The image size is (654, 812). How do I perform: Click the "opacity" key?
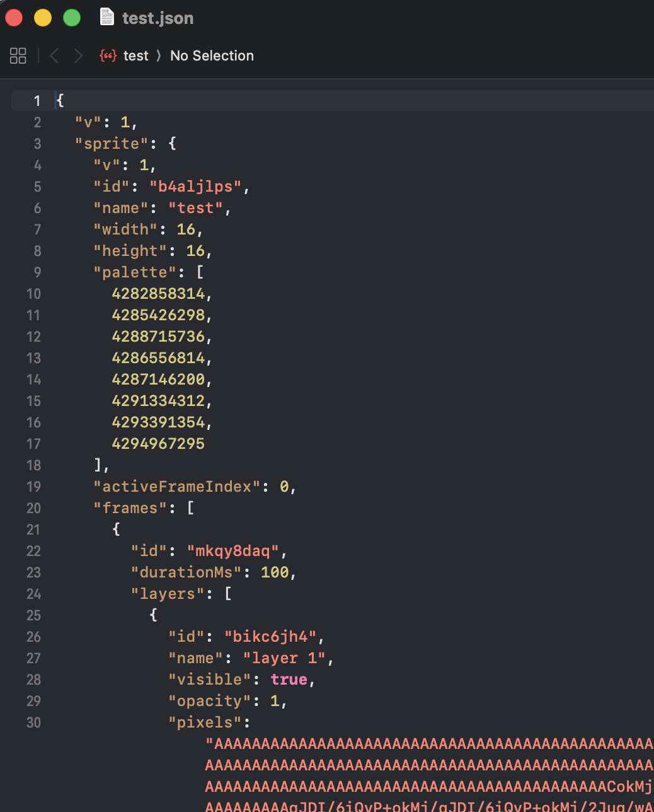point(210,701)
